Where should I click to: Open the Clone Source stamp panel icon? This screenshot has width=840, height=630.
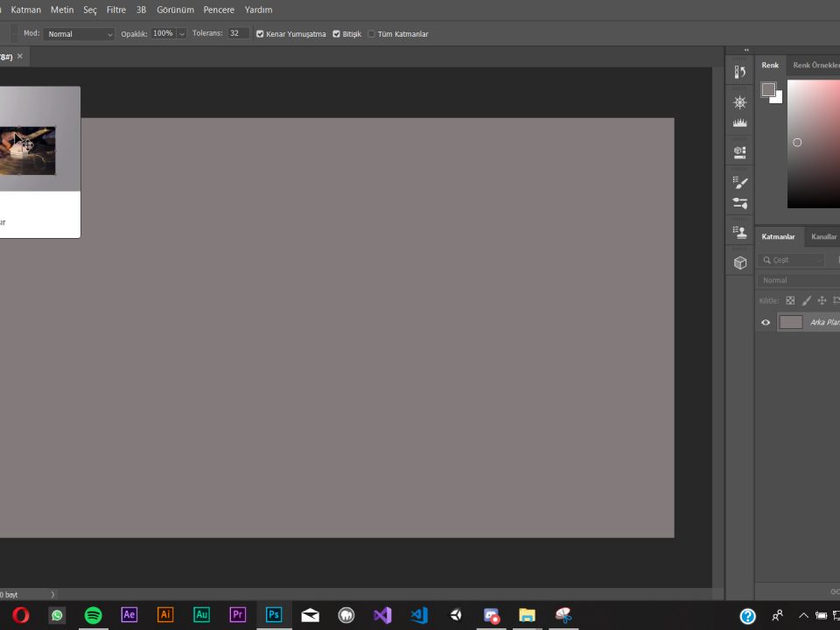(x=740, y=232)
